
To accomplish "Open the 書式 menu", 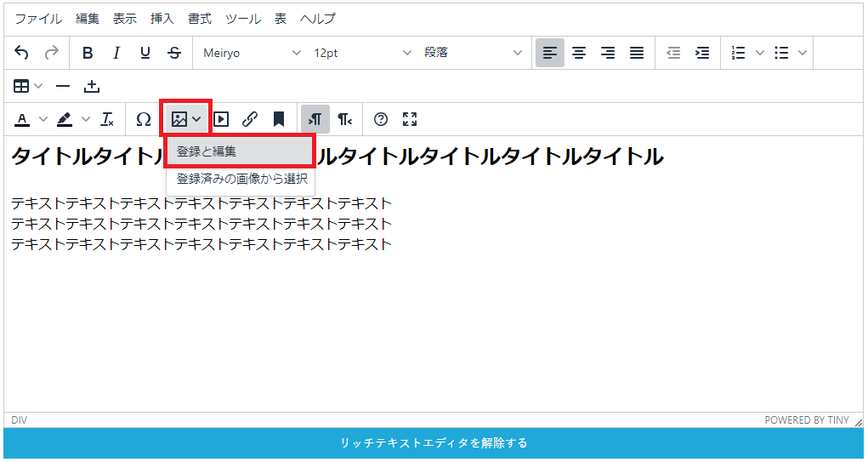I will point(200,19).
